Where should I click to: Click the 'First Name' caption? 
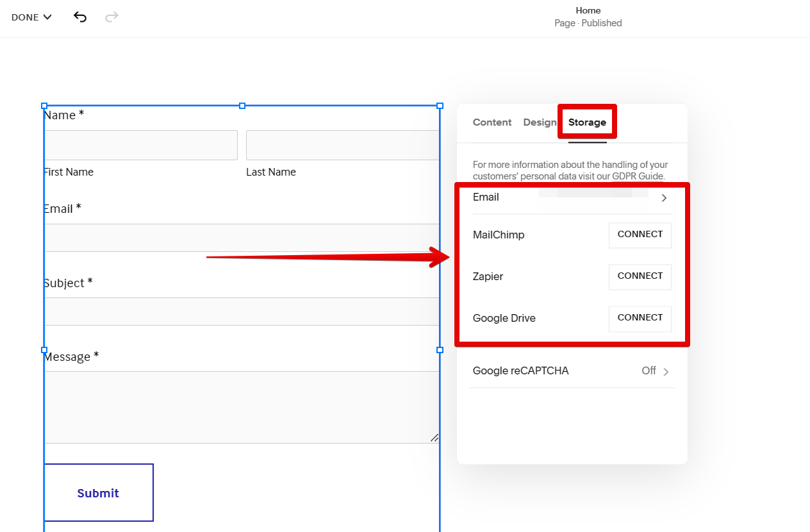(69, 172)
